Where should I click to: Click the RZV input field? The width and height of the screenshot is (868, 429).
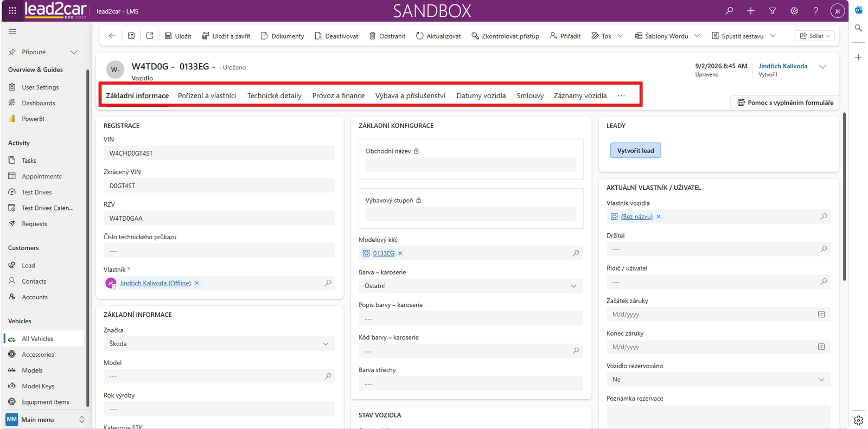coord(219,219)
